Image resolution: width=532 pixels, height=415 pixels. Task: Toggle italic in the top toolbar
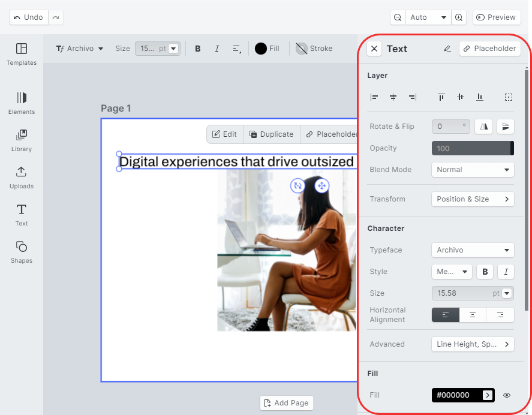(217, 49)
